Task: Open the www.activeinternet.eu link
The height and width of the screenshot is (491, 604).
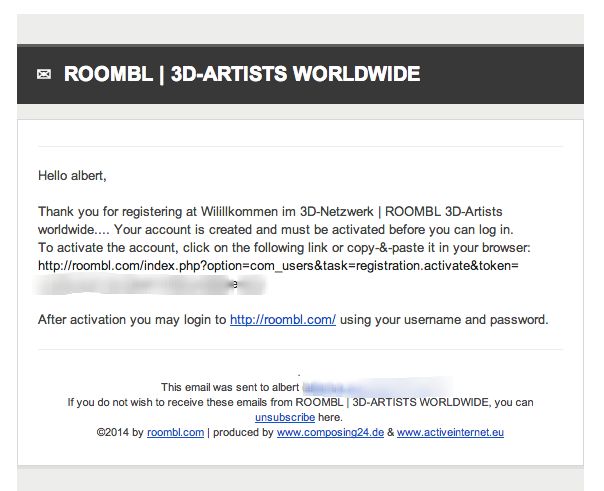Action: pyautogui.click(x=450, y=432)
